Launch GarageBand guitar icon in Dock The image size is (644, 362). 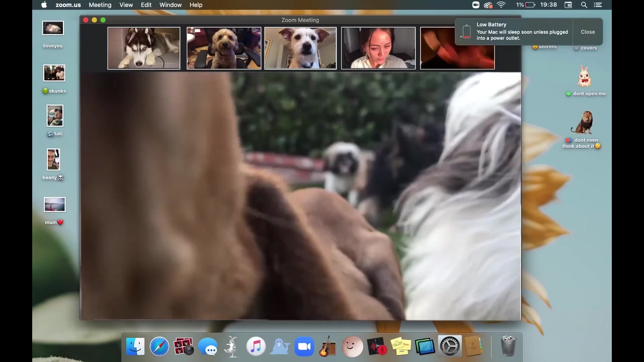point(328,346)
